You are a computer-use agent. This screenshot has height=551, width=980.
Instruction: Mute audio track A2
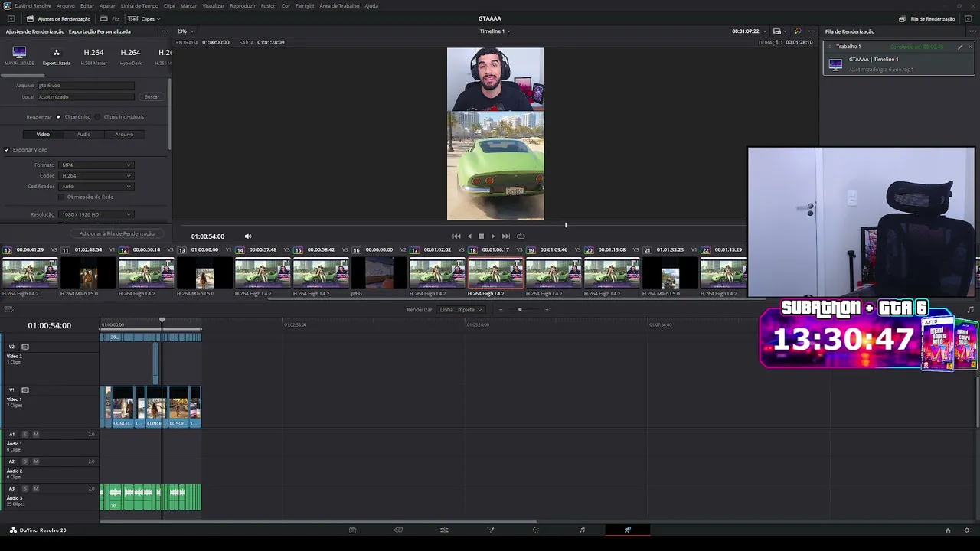click(36, 461)
